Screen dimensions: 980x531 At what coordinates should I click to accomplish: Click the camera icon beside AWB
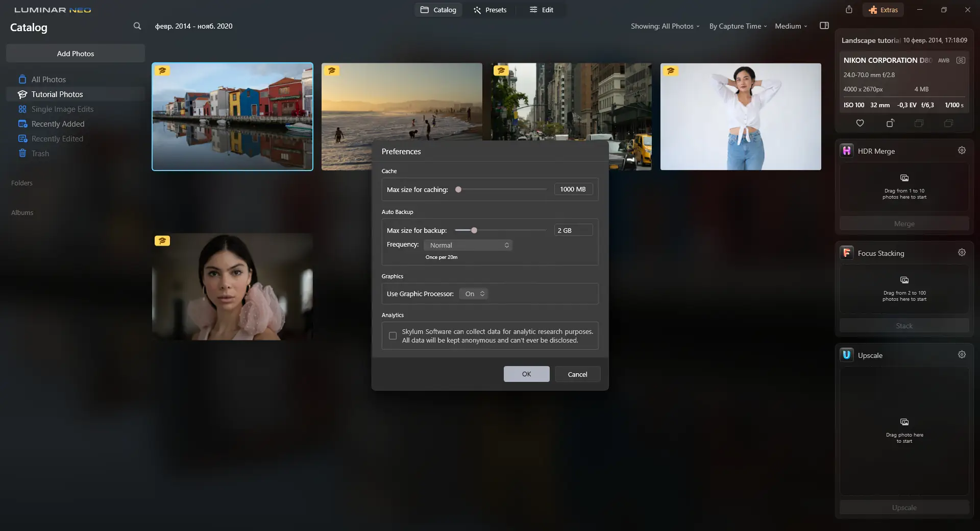coord(961,60)
